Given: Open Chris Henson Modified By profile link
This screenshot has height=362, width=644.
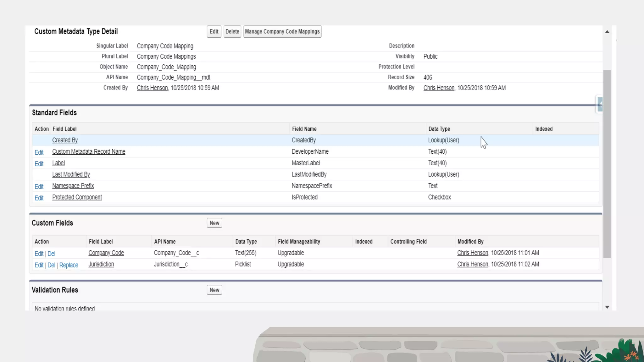Looking at the screenshot, I should click(x=439, y=88).
